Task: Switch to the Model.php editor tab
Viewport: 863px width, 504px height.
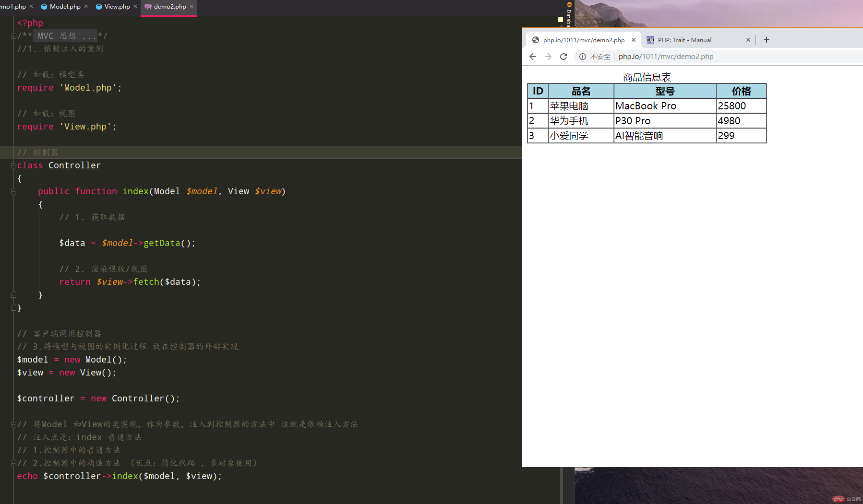Action: tap(64, 7)
